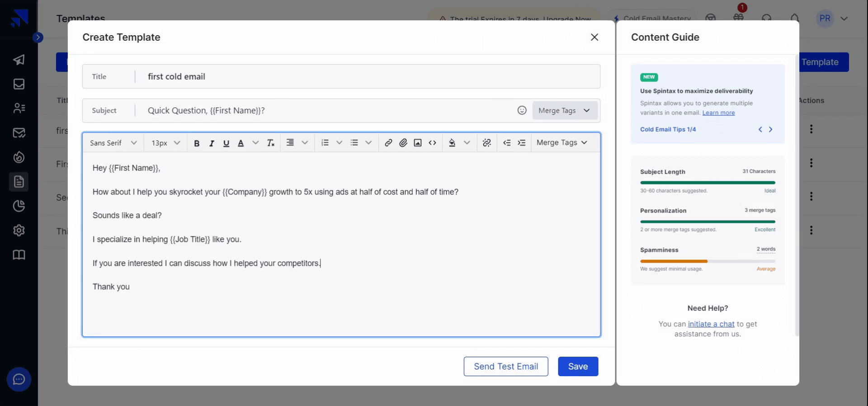Toggle underline formatting in the editor toolbar

pos(226,143)
